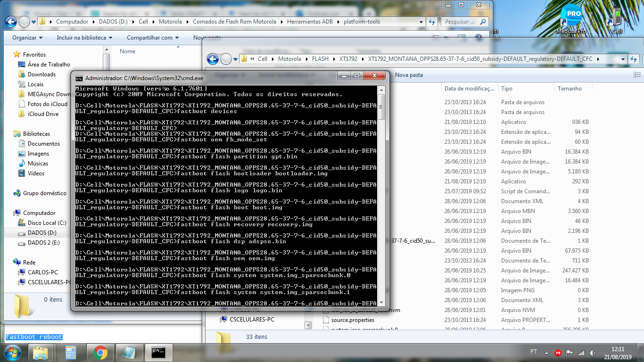Open Organizar menu in platform-tools window

(x=27, y=38)
